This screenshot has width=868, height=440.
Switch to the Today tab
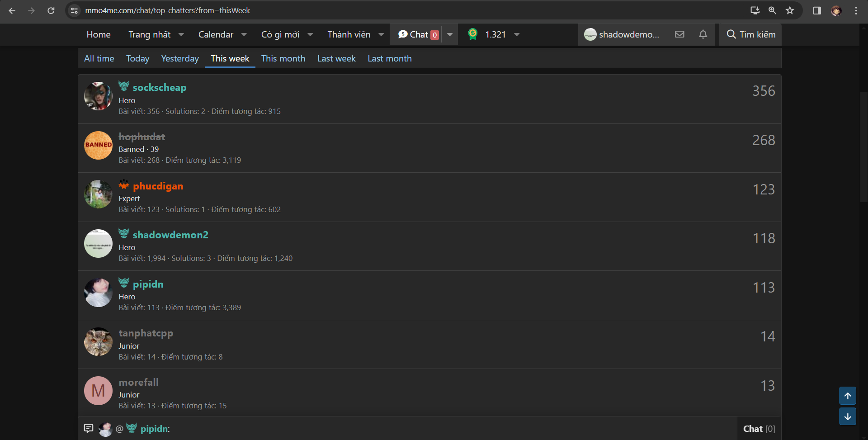tap(137, 58)
